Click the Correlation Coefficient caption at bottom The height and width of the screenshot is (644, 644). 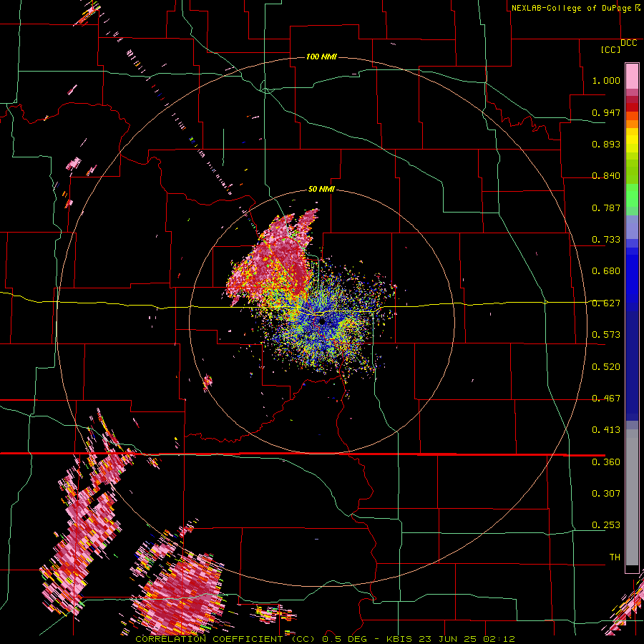pyautogui.click(x=325, y=639)
